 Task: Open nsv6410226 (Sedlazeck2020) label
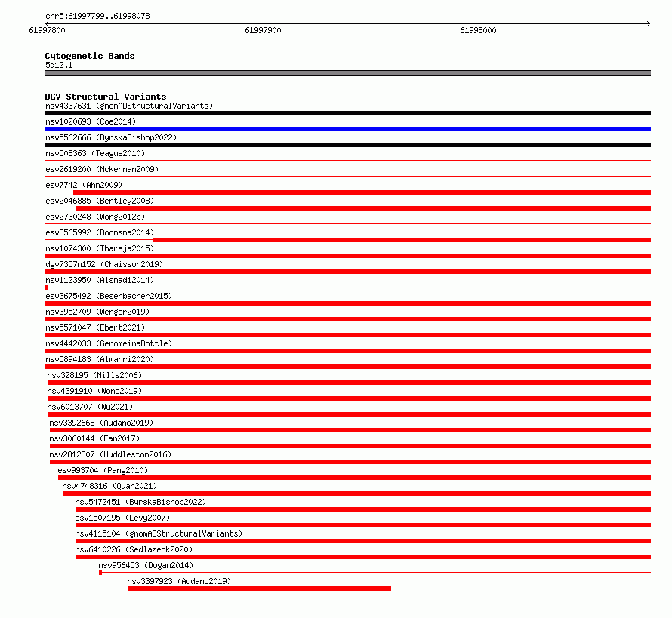tap(134, 549)
